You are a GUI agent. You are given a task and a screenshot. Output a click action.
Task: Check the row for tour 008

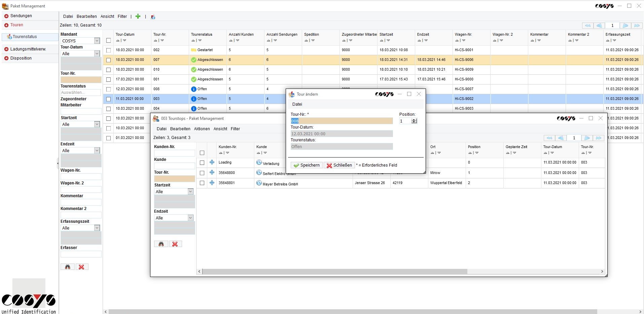point(108,89)
